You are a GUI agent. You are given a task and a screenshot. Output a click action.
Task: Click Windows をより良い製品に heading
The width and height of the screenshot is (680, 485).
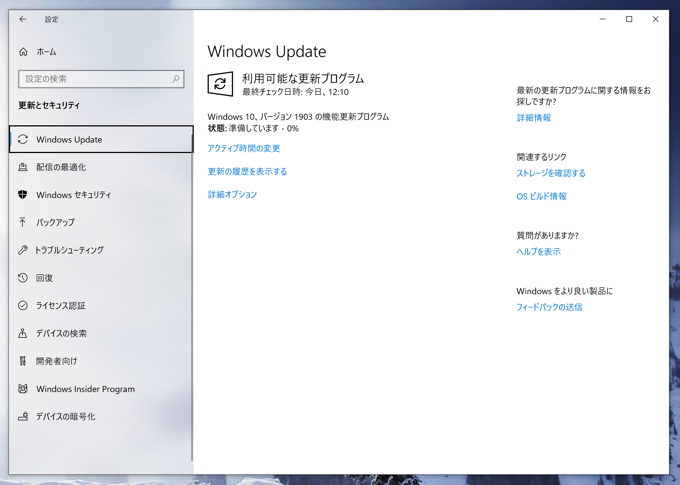coord(564,291)
